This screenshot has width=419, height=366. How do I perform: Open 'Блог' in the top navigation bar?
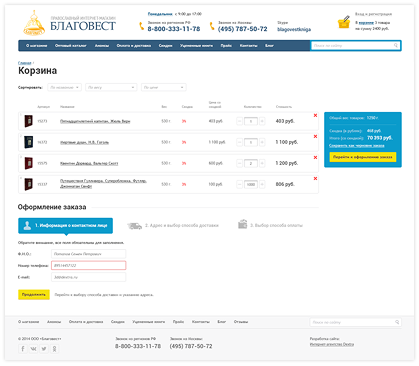tap(269, 46)
